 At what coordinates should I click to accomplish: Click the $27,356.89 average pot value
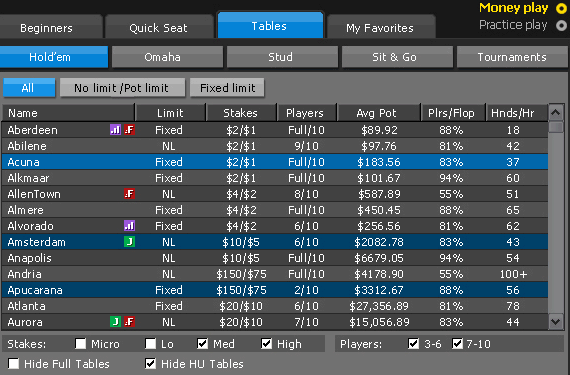[x=379, y=306]
